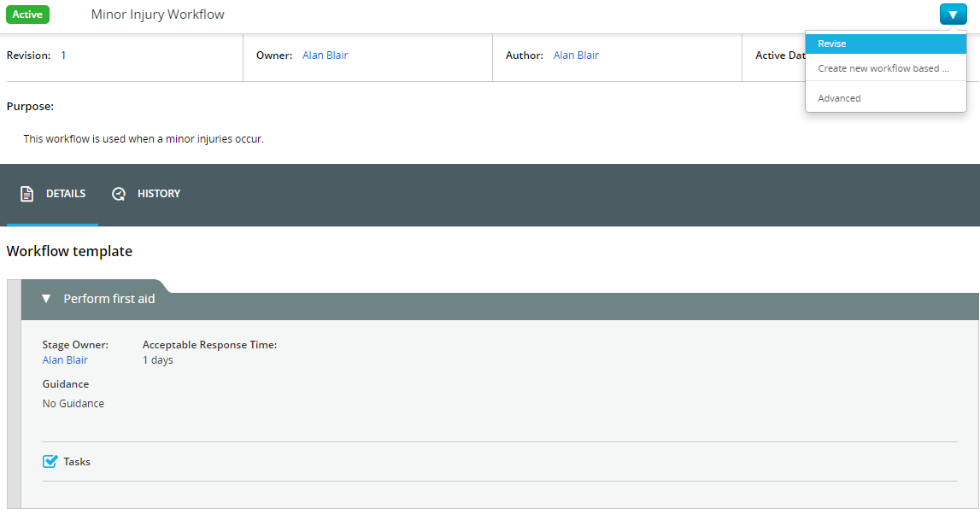The image size is (980, 514).
Task: Open Stage Owner Alan Blair link
Action: [x=65, y=359]
